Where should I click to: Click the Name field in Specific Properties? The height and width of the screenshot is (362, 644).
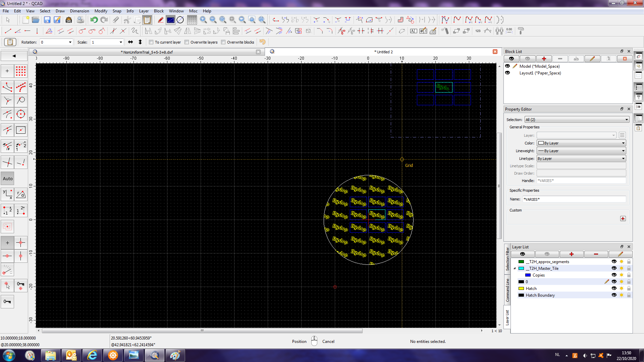pos(574,199)
